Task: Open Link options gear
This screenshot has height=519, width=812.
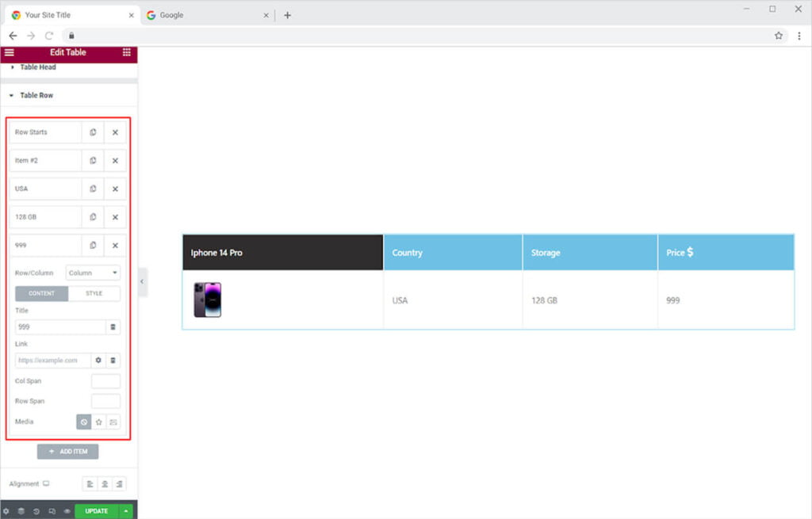Action: (x=98, y=361)
